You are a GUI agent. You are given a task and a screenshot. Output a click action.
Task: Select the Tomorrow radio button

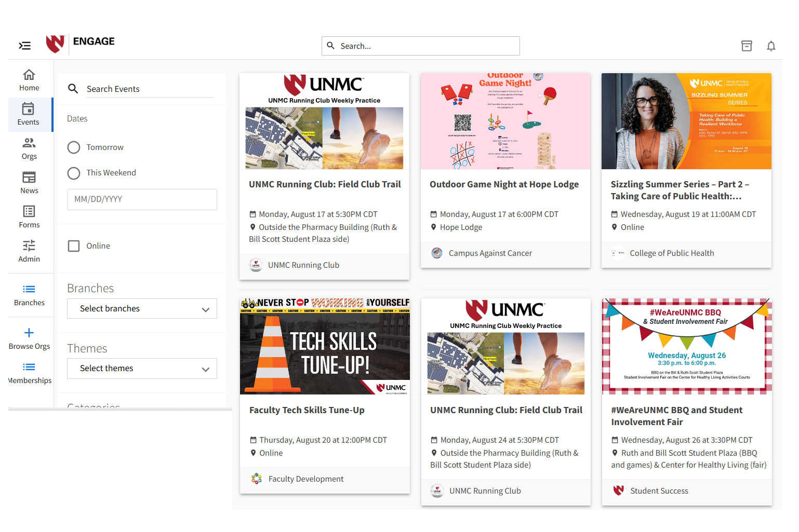[74, 147]
